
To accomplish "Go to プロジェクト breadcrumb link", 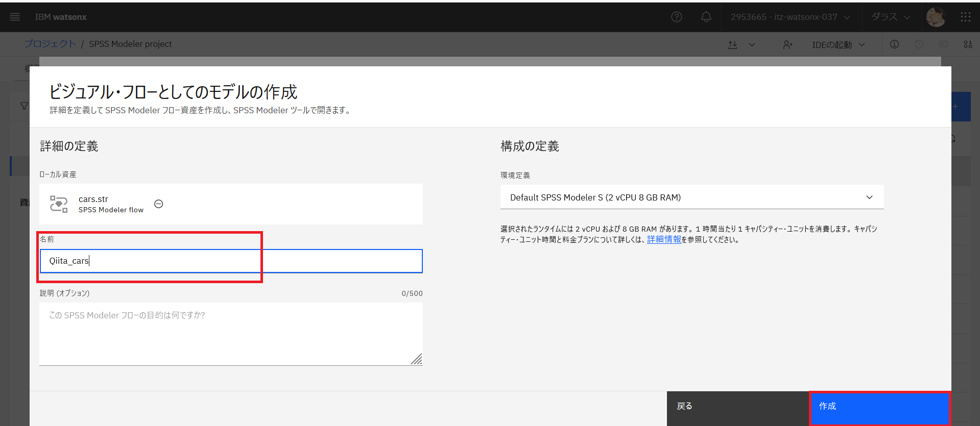I will point(50,44).
